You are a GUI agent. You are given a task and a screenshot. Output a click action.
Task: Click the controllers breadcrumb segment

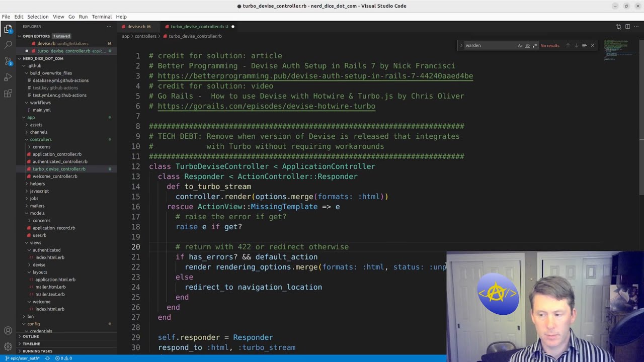[x=145, y=36]
